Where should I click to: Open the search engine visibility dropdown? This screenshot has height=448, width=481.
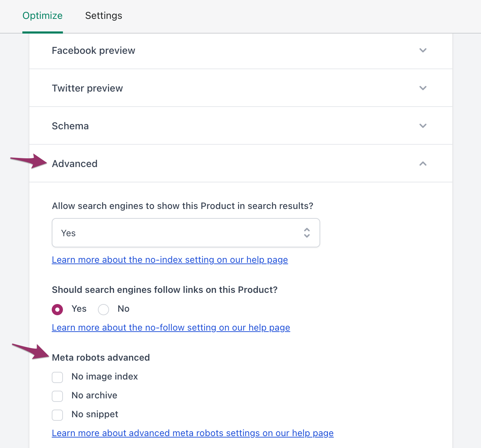click(186, 233)
